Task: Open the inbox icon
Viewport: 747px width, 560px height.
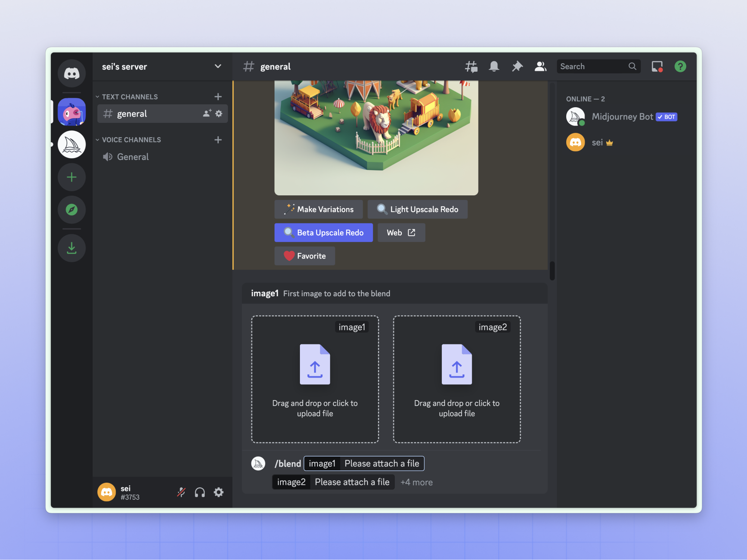Action: coord(657,66)
